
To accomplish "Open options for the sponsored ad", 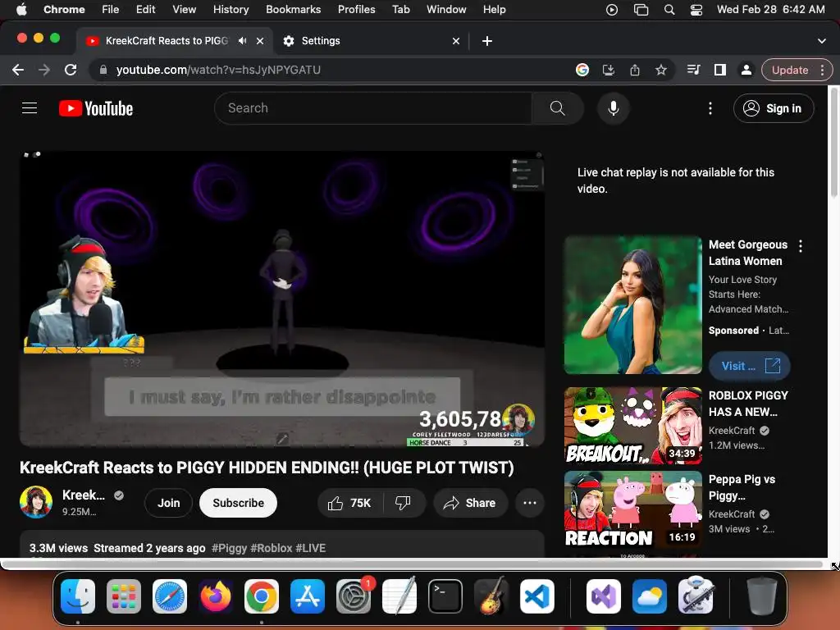I will pos(801,246).
